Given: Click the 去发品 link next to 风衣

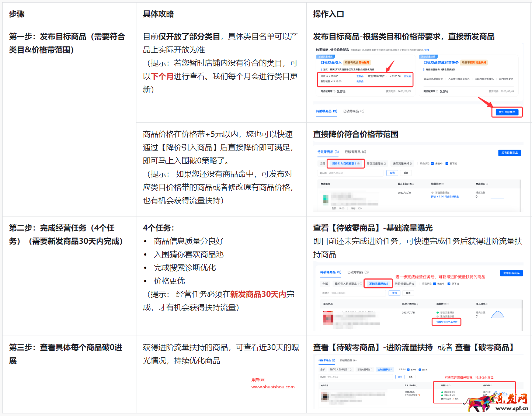Looking at the screenshot, I should pos(360,77).
